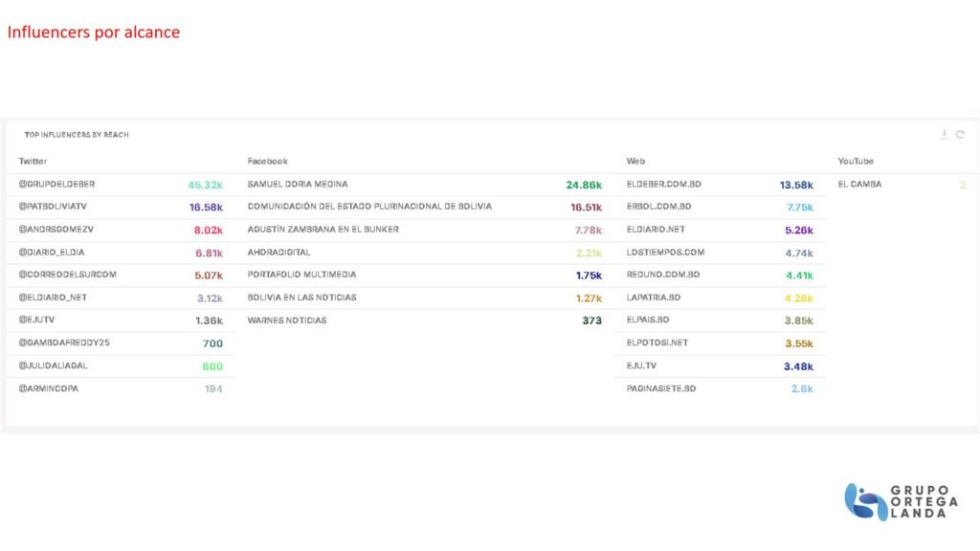Viewport: 980px width, 551px height.
Task: Click the 1.27k reach value
Action: pos(589,298)
